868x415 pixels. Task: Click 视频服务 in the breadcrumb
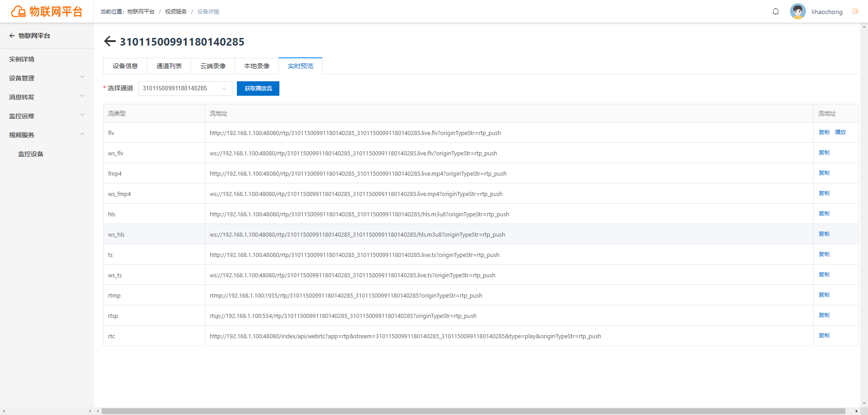[x=176, y=12]
